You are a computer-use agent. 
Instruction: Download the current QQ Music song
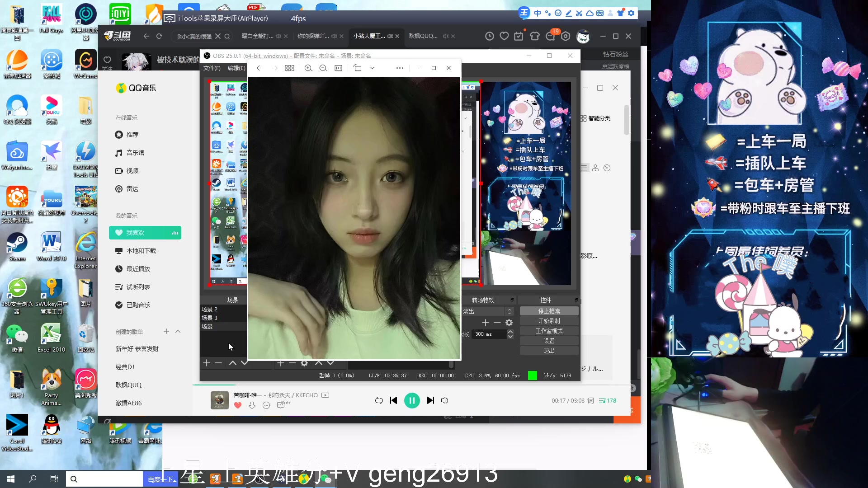pos(252,405)
